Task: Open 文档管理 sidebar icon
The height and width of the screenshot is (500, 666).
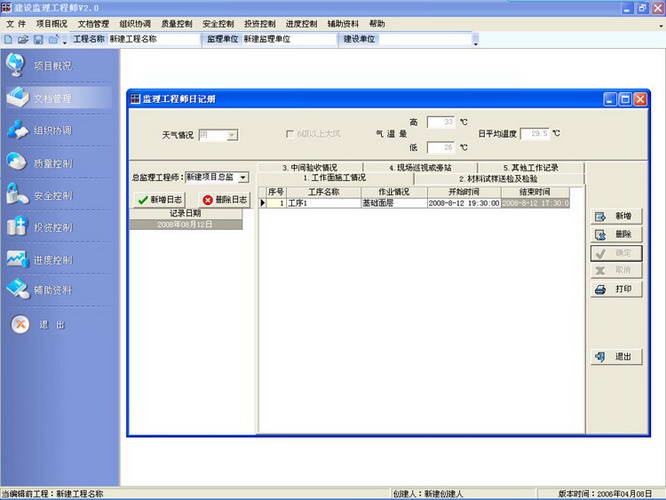Action: 18,97
